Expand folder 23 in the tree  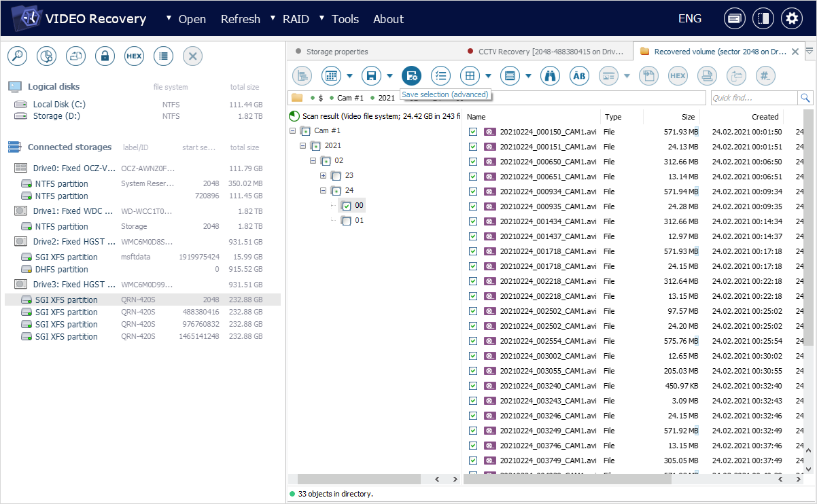pos(324,175)
